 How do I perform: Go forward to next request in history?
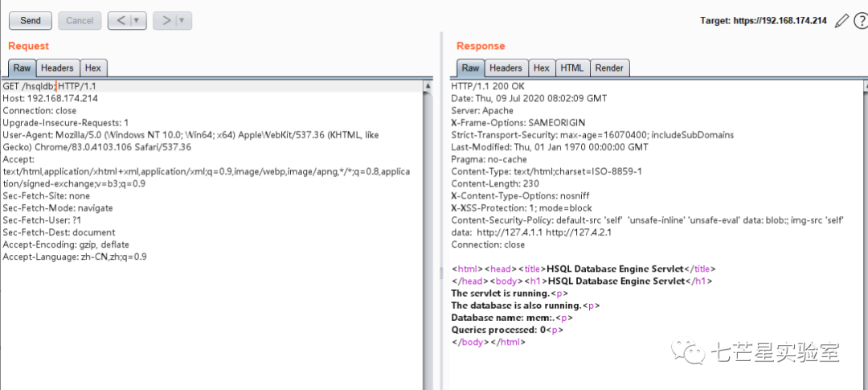(x=165, y=20)
